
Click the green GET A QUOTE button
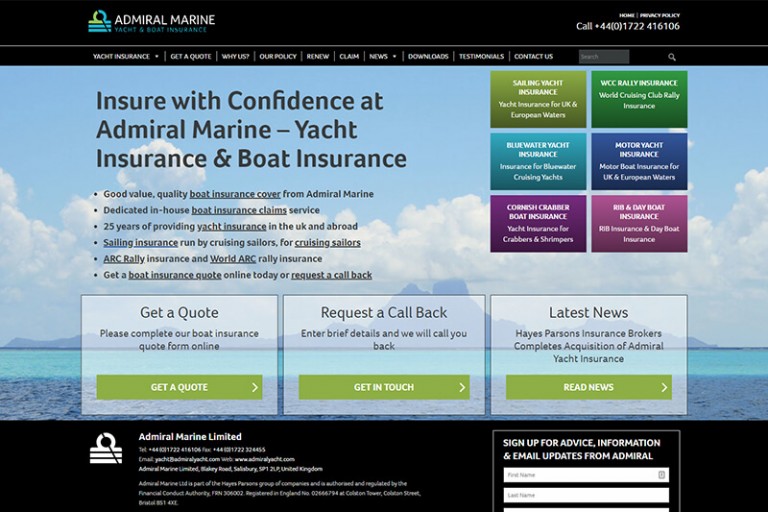[x=179, y=387]
